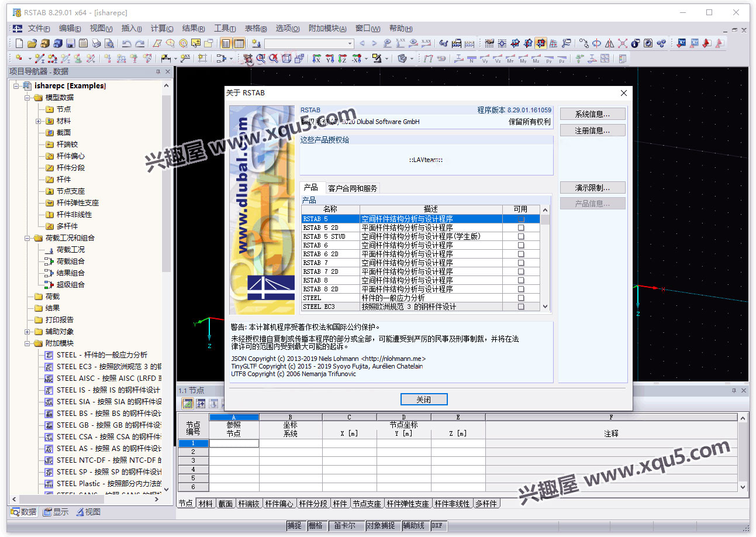Tick the RSTAB 5 2D available checkbox
756x537 pixels.
click(521, 228)
